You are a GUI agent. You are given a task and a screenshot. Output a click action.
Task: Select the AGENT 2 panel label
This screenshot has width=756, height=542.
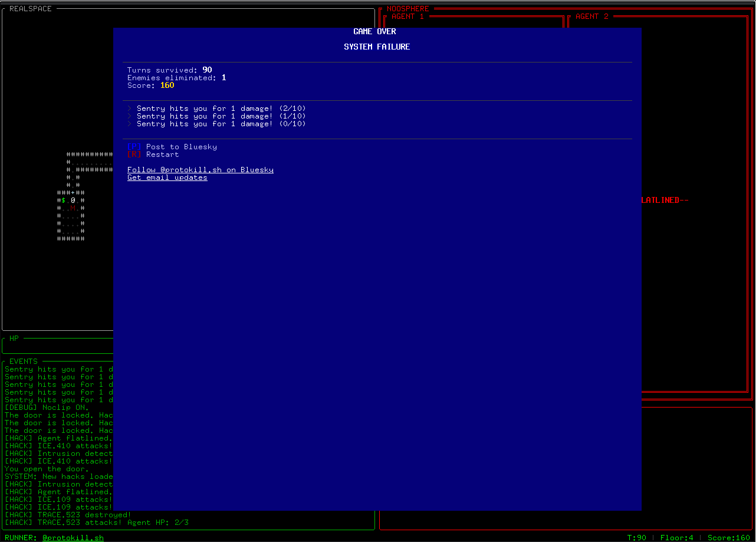(592, 17)
